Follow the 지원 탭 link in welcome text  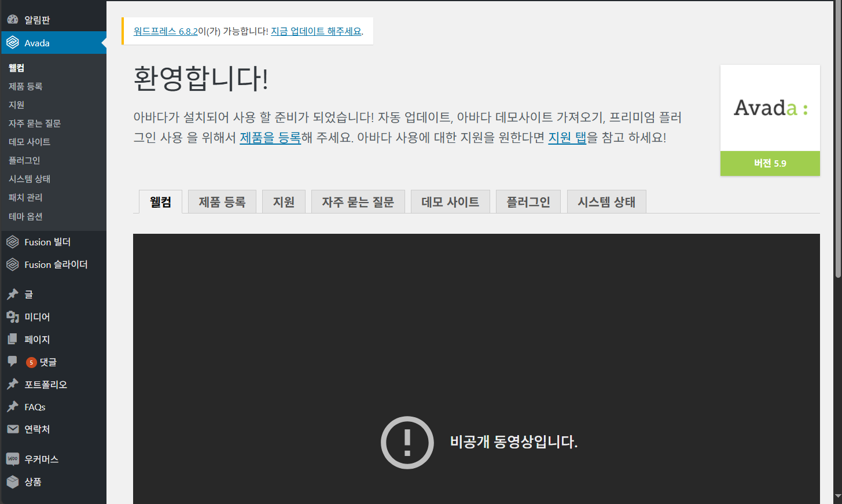pos(568,138)
